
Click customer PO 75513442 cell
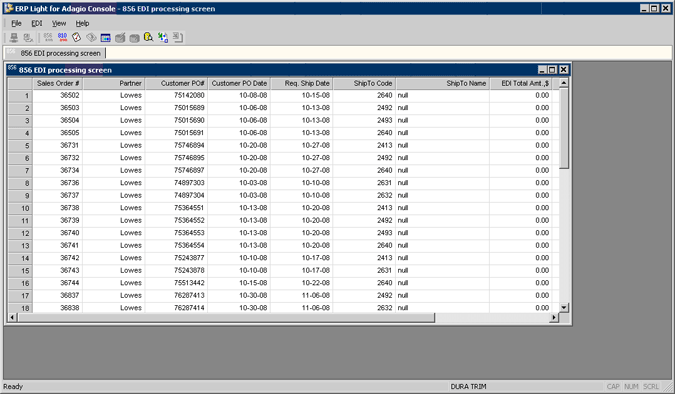[x=176, y=282]
